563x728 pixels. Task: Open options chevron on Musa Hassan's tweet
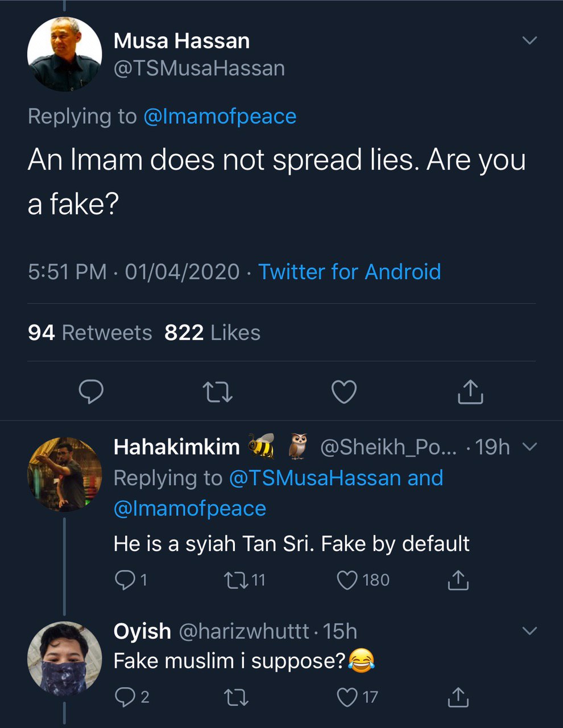[x=529, y=40]
